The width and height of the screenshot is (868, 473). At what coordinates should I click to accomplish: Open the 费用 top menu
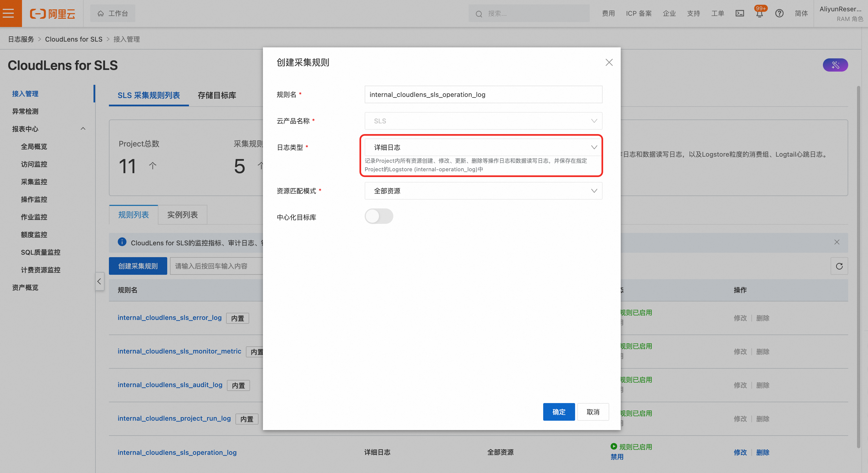click(x=608, y=13)
